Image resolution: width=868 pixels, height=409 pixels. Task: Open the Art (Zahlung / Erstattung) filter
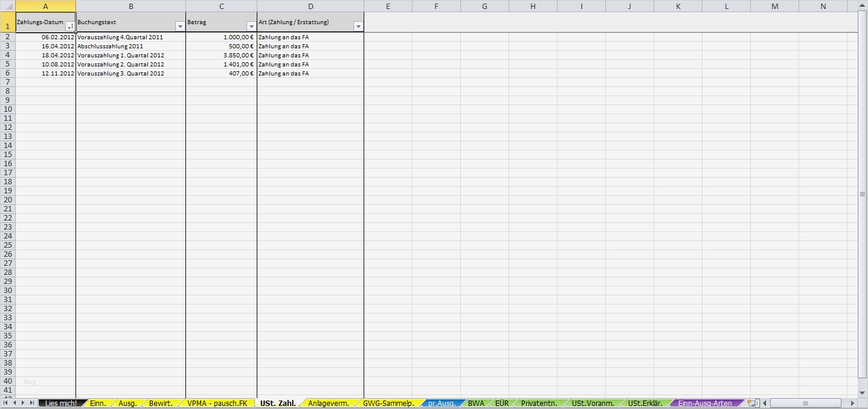[x=358, y=27]
